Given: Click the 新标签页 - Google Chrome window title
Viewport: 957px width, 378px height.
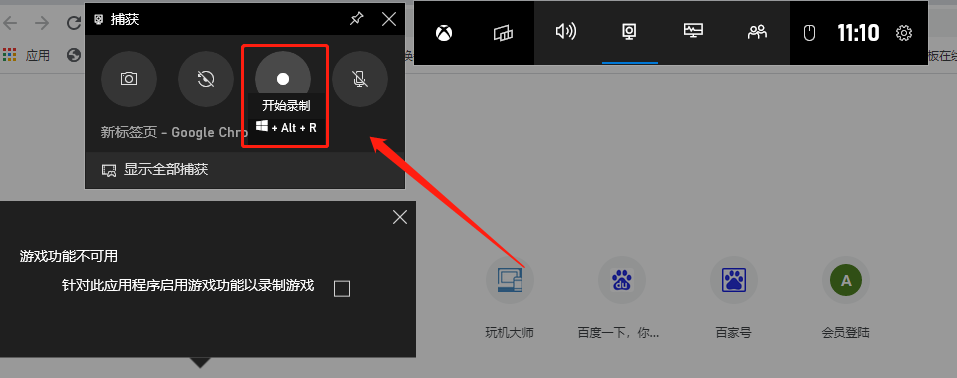Looking at the screenshot, I should 174,133.
